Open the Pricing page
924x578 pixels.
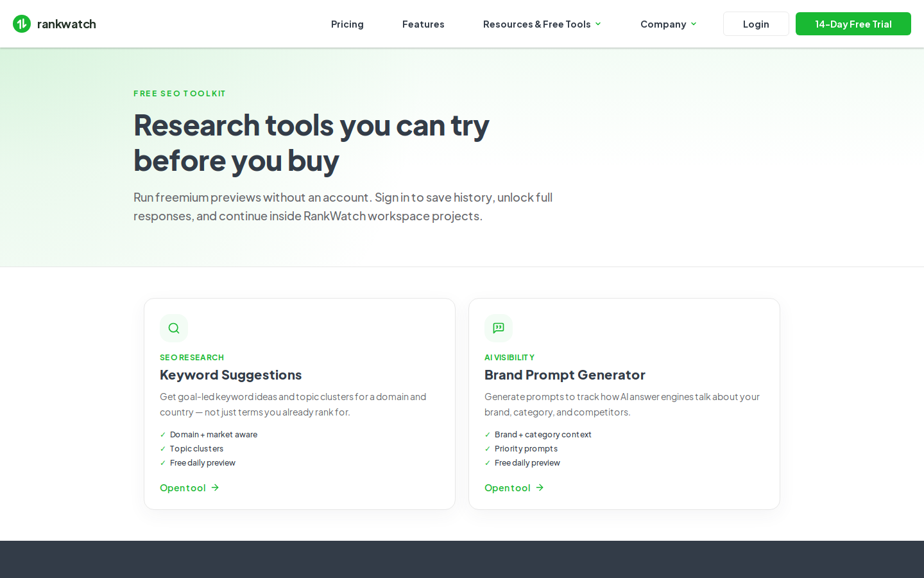click(x=347, y=24)
